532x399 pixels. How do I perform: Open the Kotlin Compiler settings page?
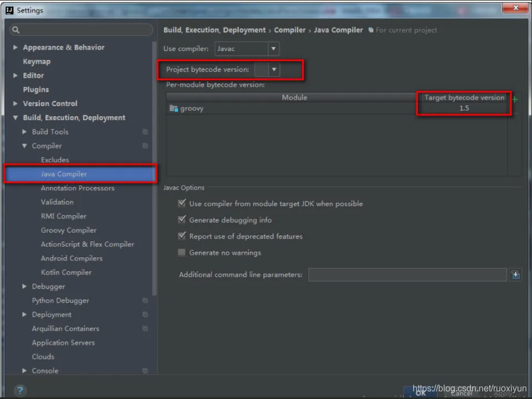[x=66, y=272]
